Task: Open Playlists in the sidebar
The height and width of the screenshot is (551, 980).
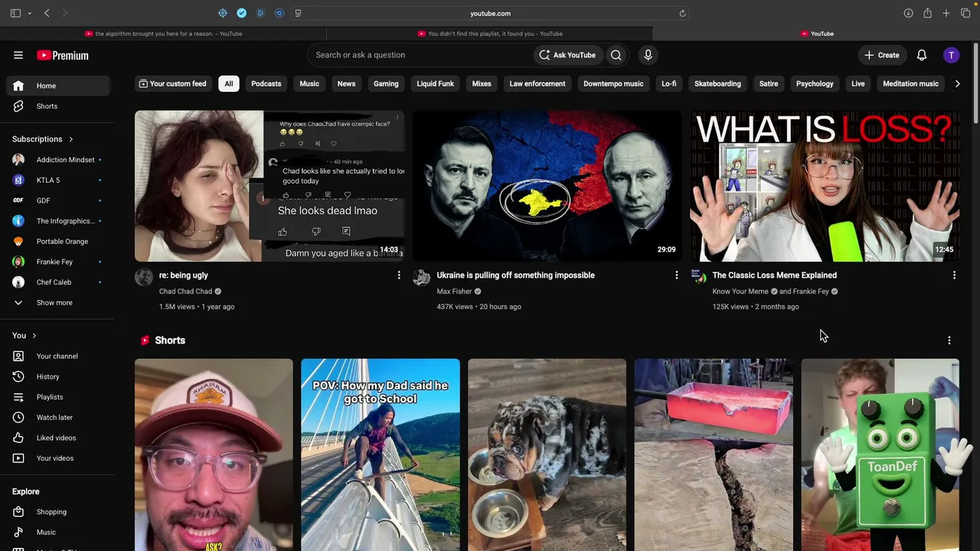Action: tap(58, 397)
